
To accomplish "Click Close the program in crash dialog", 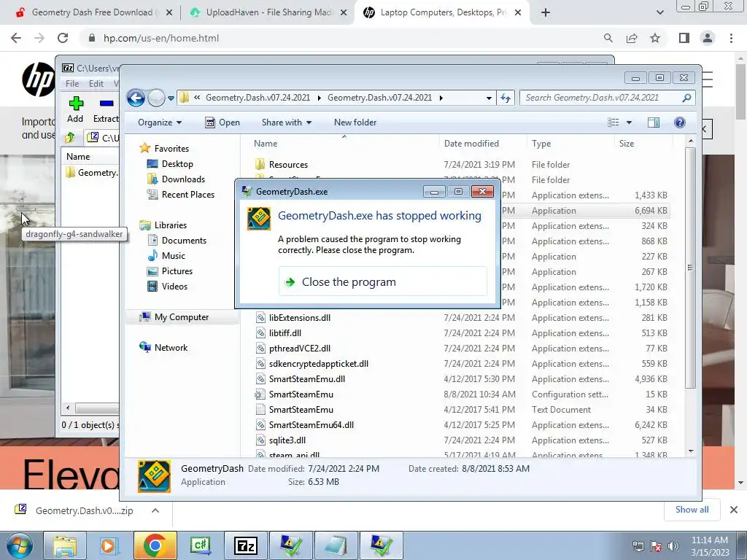I will (382, 282).
